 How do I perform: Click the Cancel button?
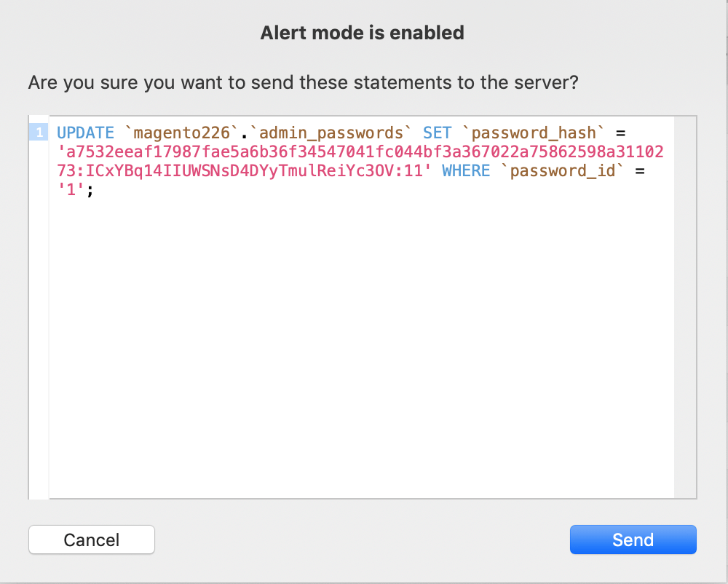click(92, 540)
